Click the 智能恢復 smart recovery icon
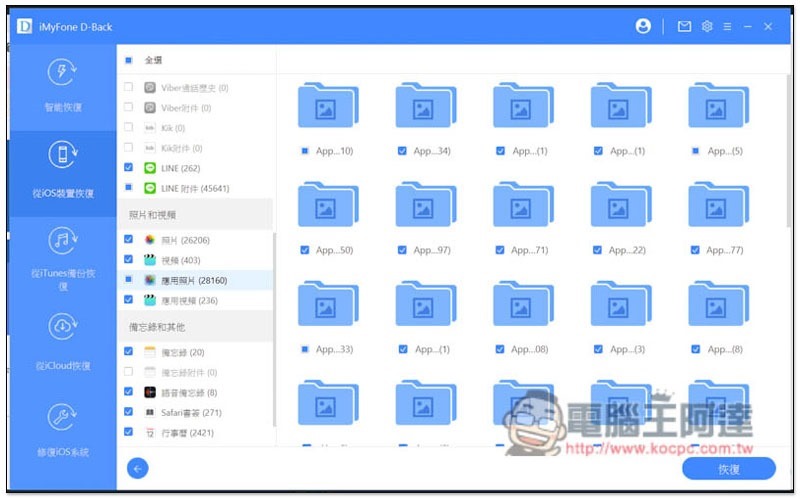Screen dimensions: 800x499 [x=62, y=74]
